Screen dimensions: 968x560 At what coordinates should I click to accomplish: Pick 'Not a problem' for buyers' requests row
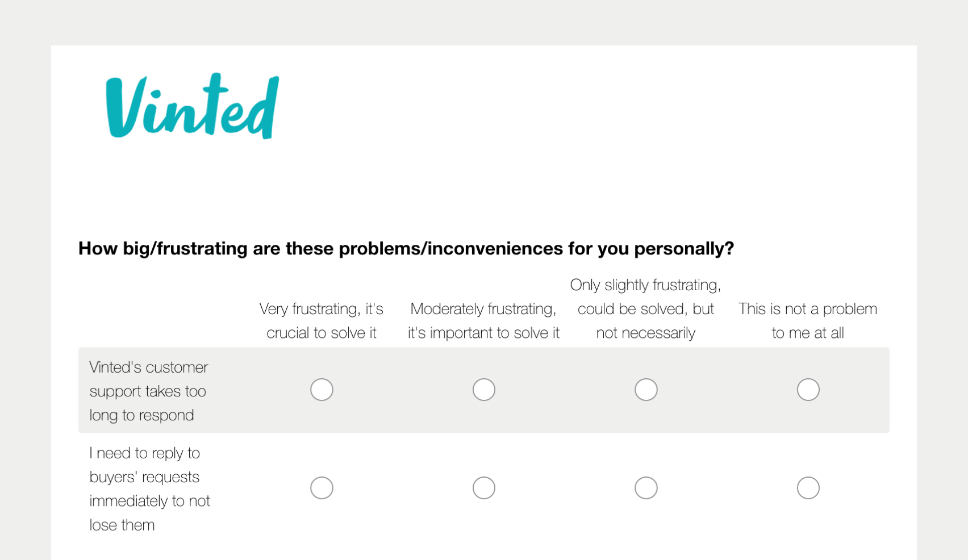(808, 488)
